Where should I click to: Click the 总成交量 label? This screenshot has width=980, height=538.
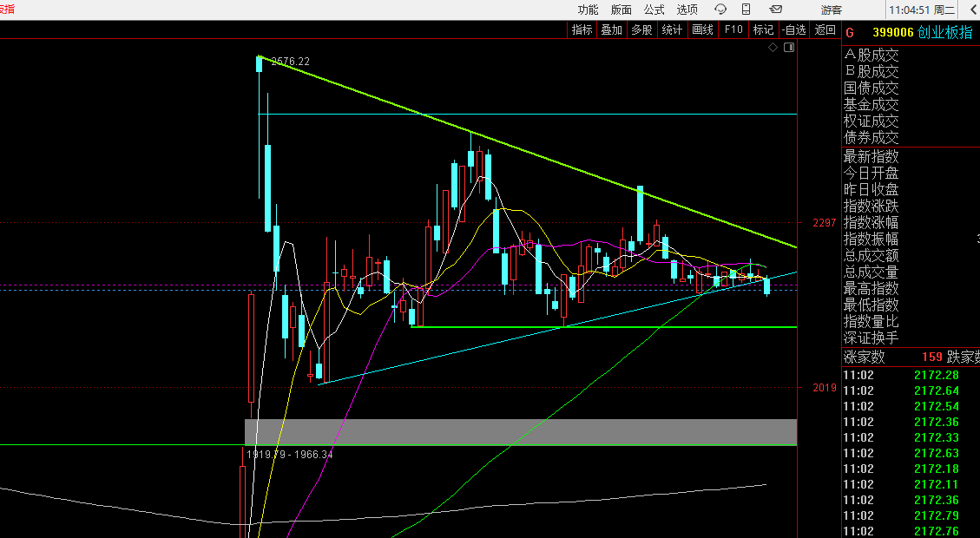coord(871,272)
